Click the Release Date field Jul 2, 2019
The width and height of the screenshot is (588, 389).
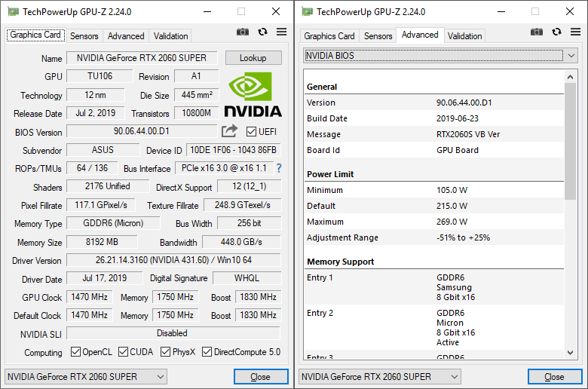tap(95, 113)
